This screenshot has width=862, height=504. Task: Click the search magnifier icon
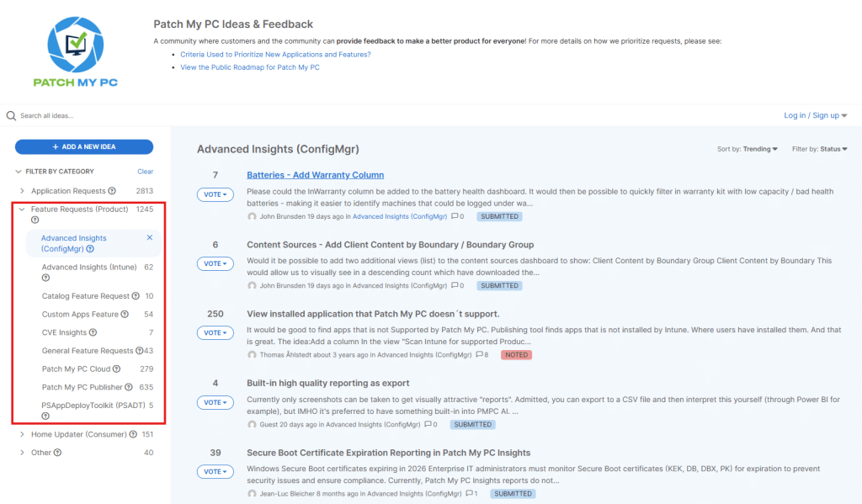(11, 116)
